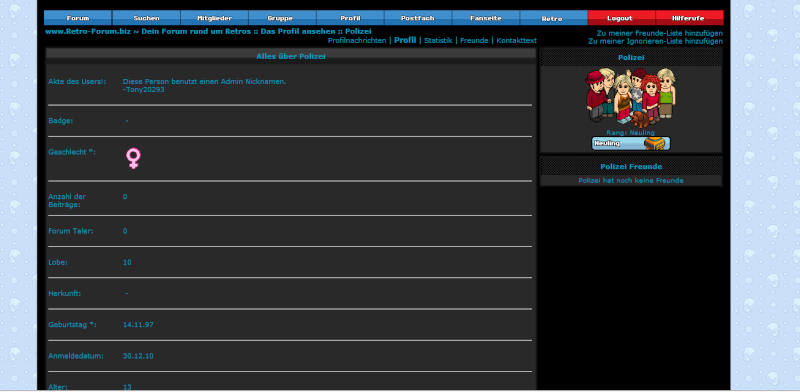
Task: Click the Polizei group avatar image
Action: click(631, 97)
